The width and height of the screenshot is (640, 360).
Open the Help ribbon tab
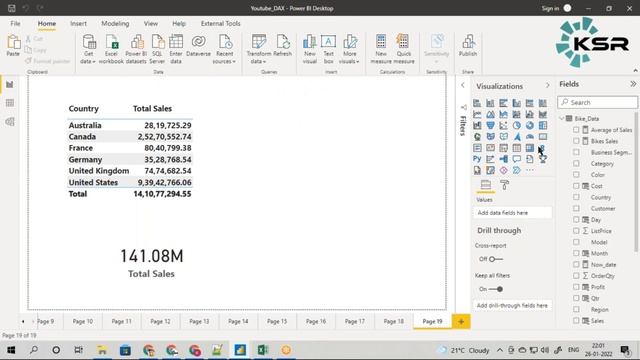click(179, 24)
